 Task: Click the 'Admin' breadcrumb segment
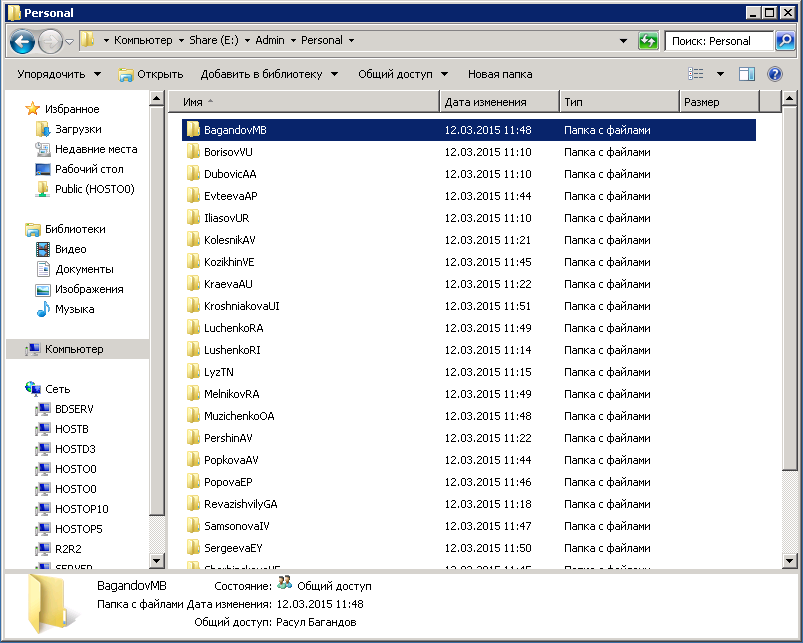[x=270, y=40]
